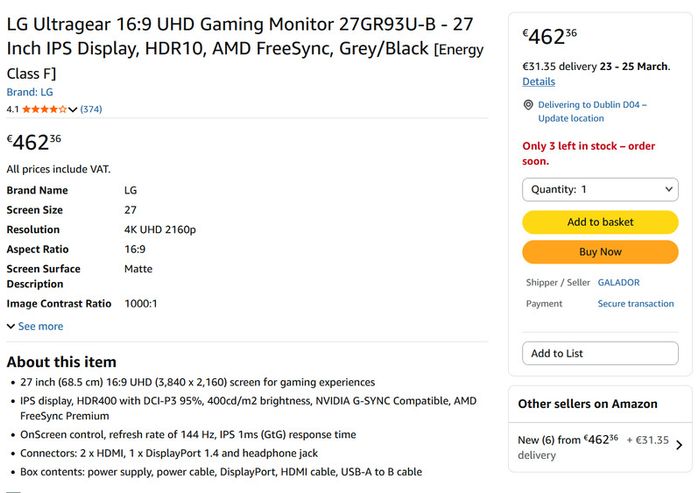Click the location pin icon
This screenshot has width=700, height=493.
(x=528, y=105)
